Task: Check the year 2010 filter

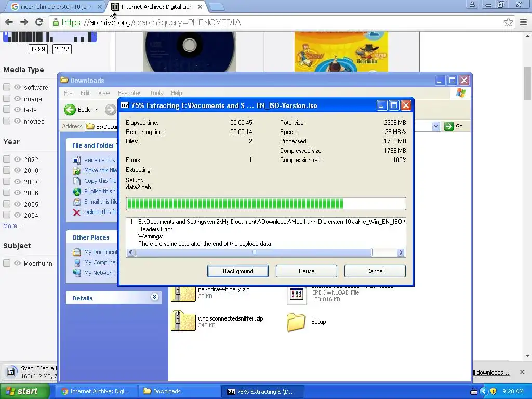Action: (7, 170)
